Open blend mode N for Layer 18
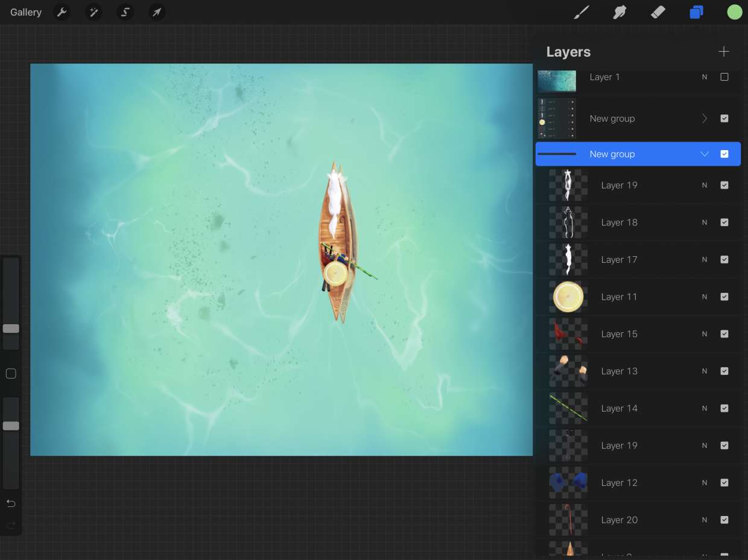748x560 pixels. pos(704,222)
